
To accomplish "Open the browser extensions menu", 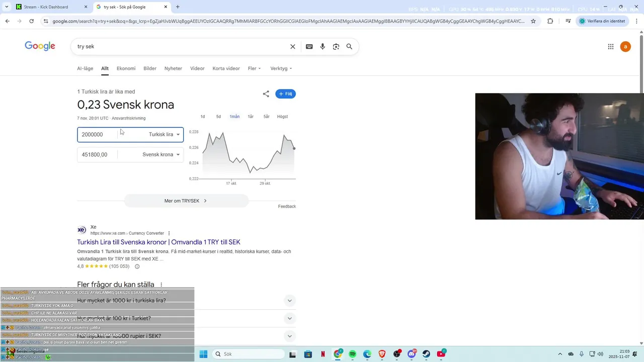I will [x=550, y=21].
